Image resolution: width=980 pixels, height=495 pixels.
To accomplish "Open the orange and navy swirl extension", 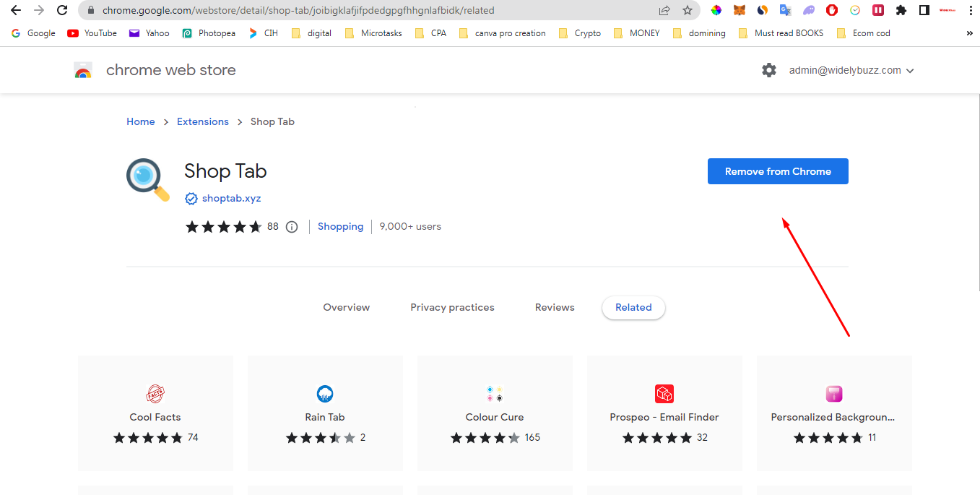I will coord(762,10).
